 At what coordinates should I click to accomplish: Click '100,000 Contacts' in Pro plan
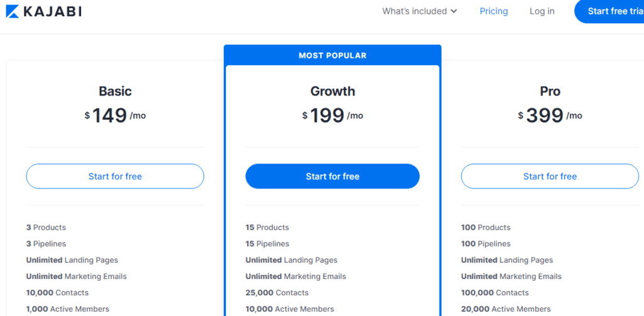coord(495,293)
